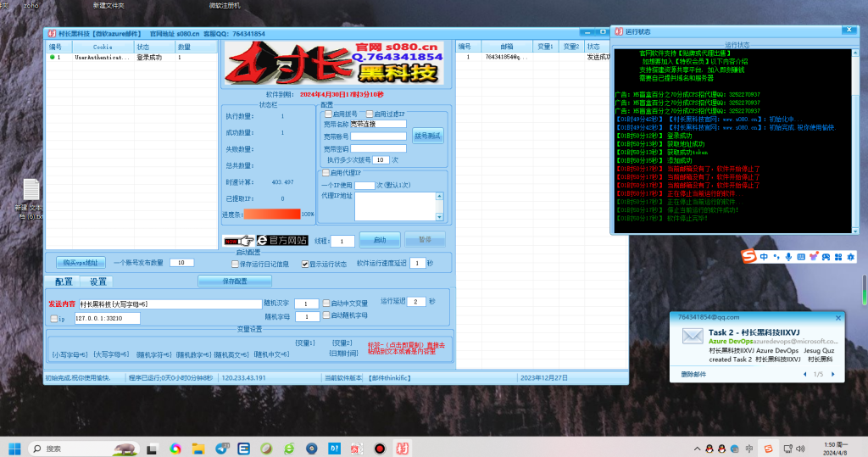Screen dimensions: 868x457
Task: Click the last Sogou toolbar settings icon
Action: 851,257
